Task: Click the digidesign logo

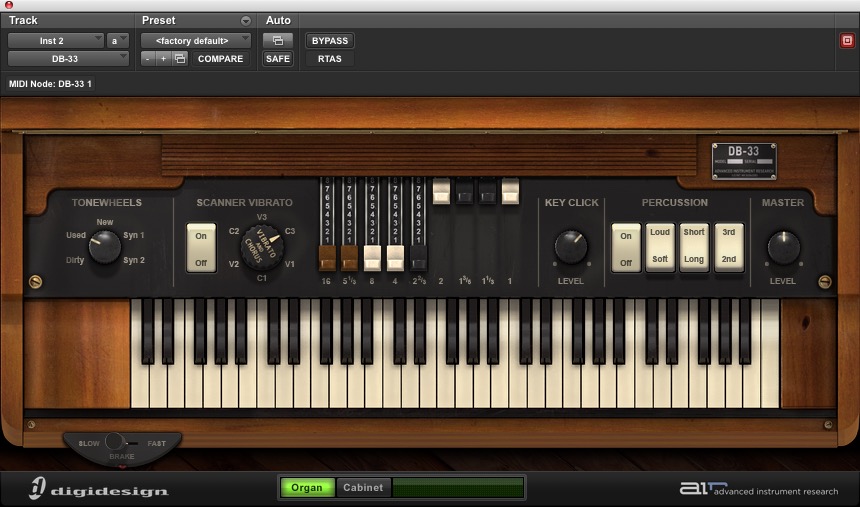Action: pos(99,488)
